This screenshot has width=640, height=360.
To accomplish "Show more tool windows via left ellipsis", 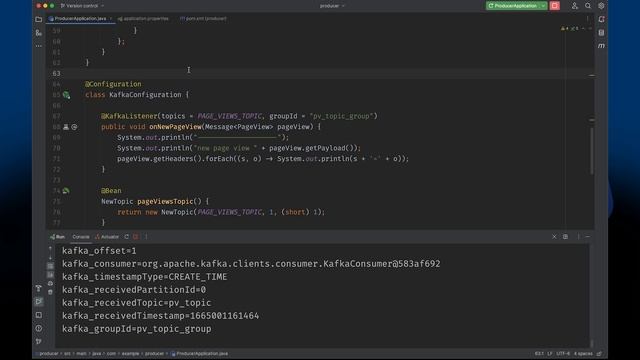I will point(39,46).
